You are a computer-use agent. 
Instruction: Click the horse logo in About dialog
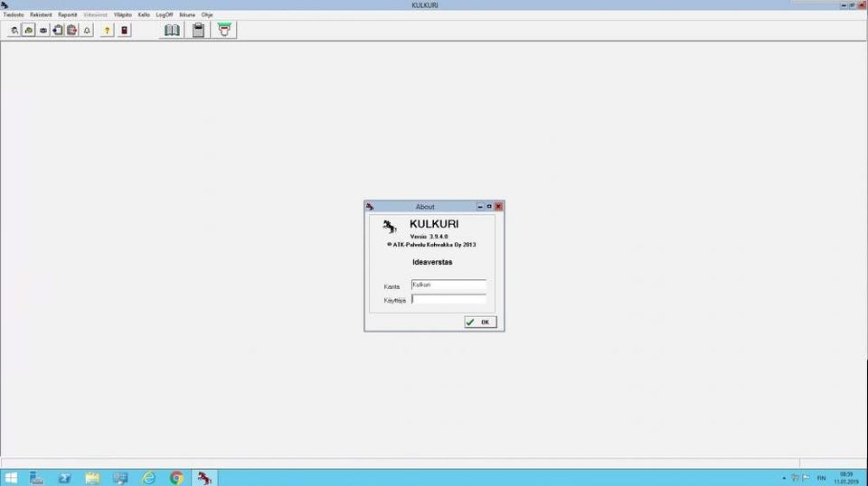(390, 226)
